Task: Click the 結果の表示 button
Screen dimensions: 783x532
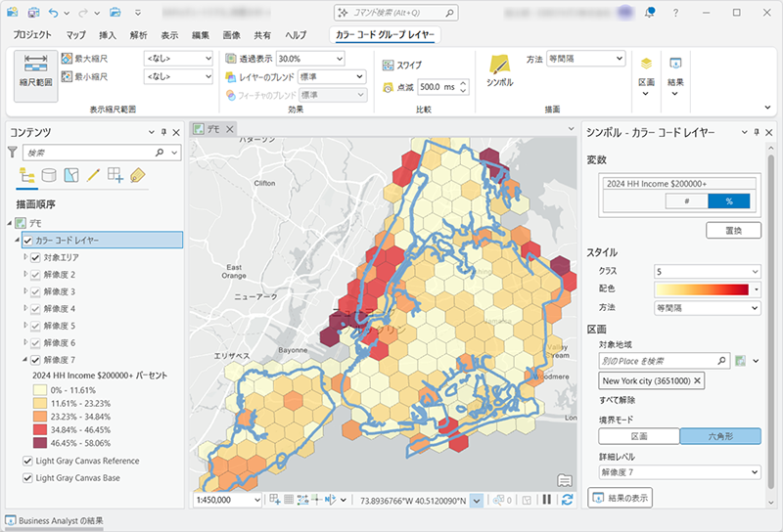Action: [x=621, y=498]
